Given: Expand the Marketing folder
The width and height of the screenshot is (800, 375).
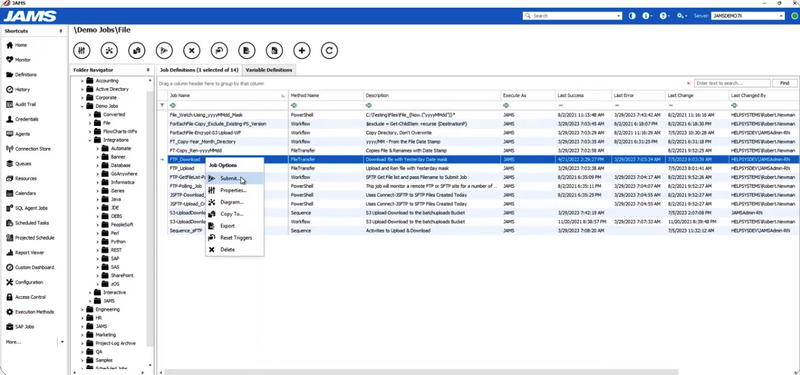Looking at the screenshot, I should coord(82,335).
